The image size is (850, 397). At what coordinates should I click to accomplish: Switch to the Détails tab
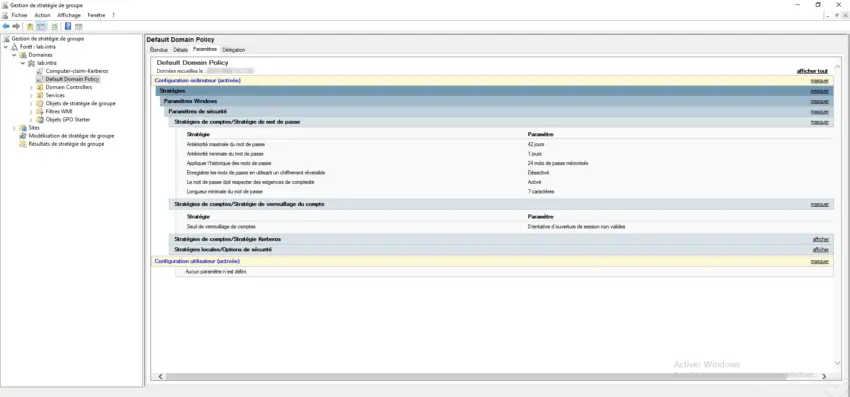(181, 50)
